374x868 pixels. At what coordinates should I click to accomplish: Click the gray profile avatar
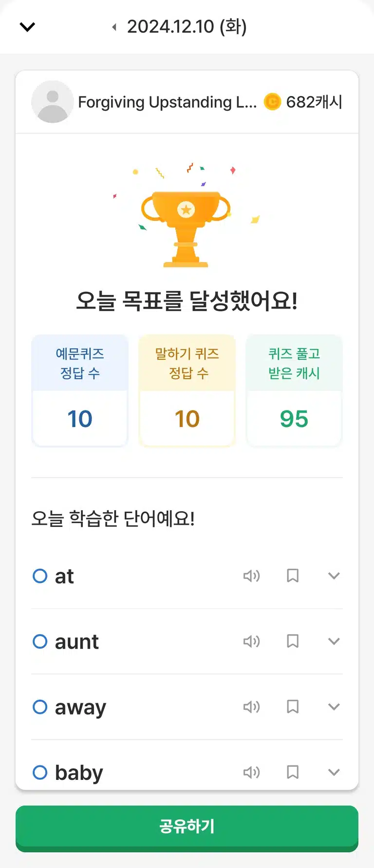pyautogui.click(x=53, y=101)
